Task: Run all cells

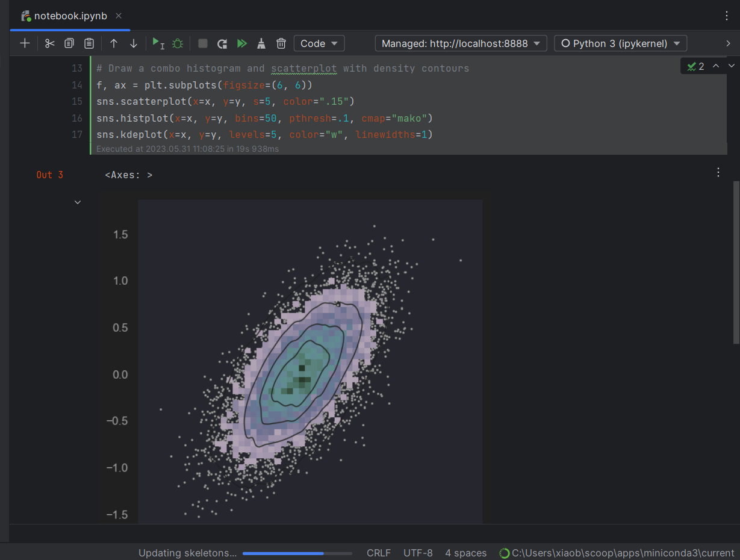Action: tap(242, 43)
